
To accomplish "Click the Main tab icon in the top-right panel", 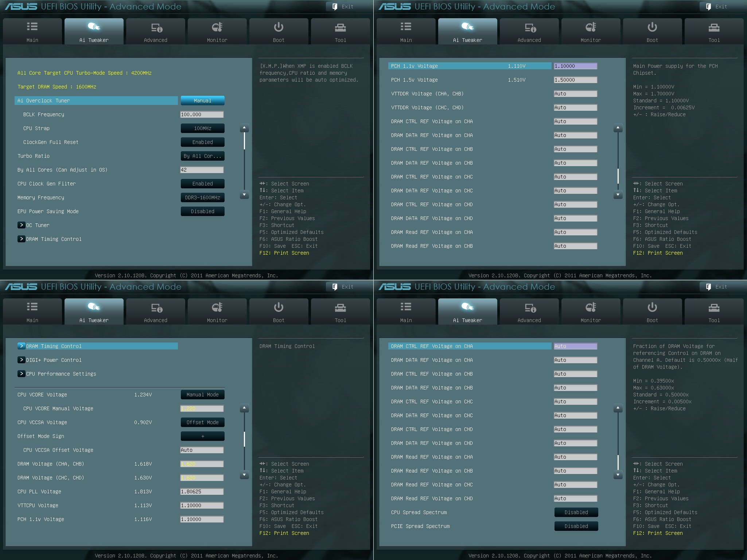I will point(406,27).
